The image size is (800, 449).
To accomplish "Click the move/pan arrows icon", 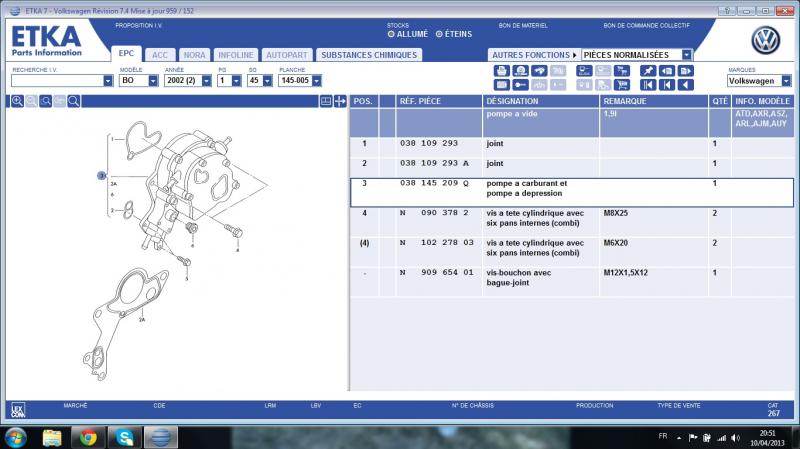I will pyautogui.click(x=340, y=101).
